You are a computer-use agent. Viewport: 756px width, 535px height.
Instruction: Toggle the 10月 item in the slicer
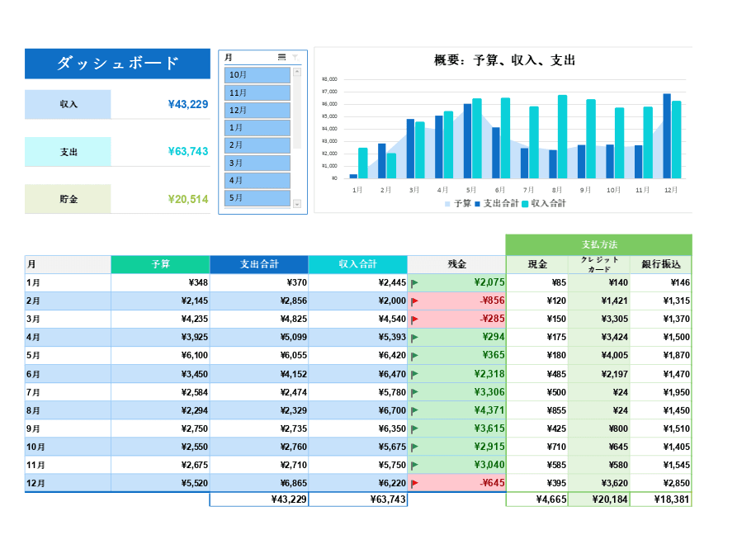tap(258, 75)
